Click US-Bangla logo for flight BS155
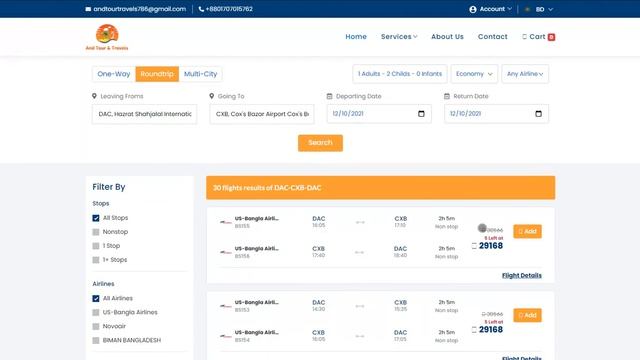This screenshot has height=360, width=640. click(226, 222)
